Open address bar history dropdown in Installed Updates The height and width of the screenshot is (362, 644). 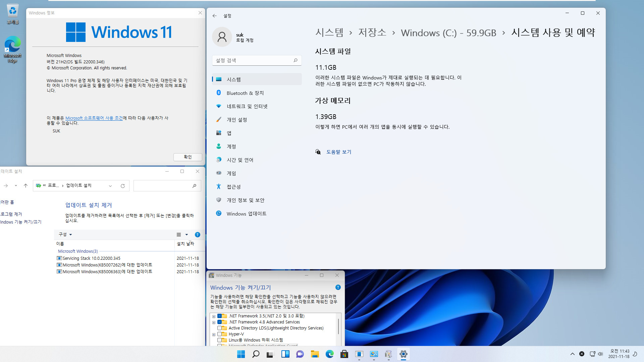[x=110, y=186]
